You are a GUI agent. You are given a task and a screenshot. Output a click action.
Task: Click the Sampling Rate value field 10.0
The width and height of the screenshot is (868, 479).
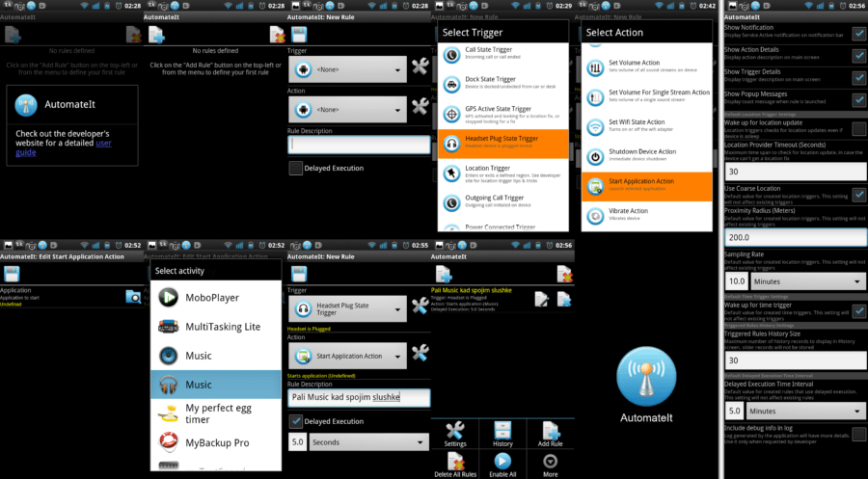[x=737, y=281]
